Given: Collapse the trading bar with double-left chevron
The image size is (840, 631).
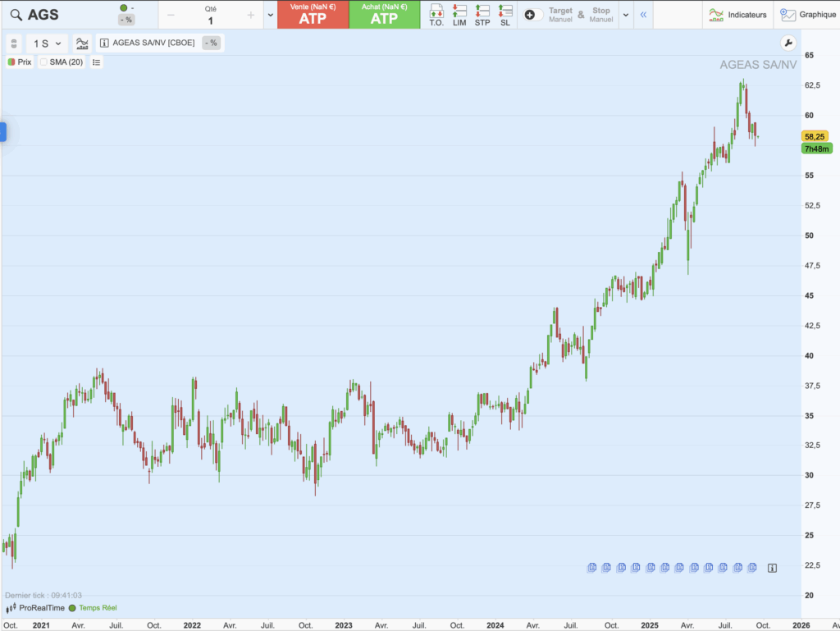Looking at the screenshot, I should tap(645, 14).
